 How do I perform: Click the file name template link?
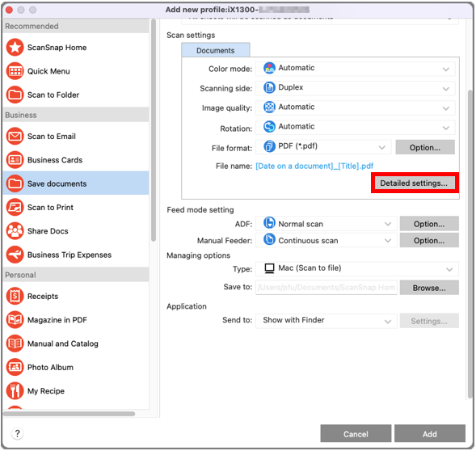[x=314, y=166]
